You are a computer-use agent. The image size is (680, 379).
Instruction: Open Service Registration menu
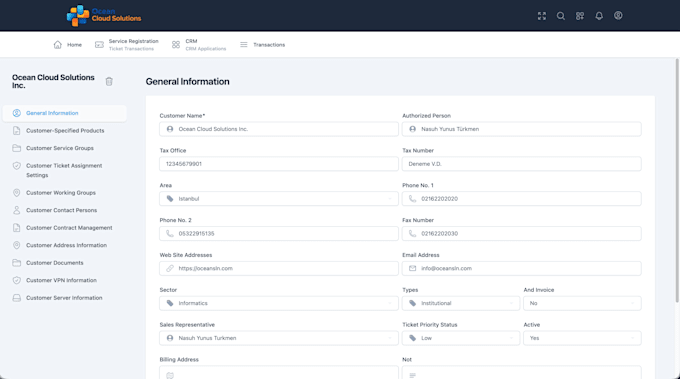127,45
